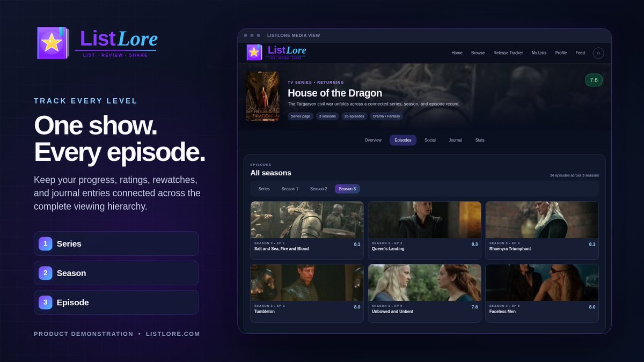
Task: Click the LISTLORE MEDIA VIEW window title
Action: coord(294,35)
